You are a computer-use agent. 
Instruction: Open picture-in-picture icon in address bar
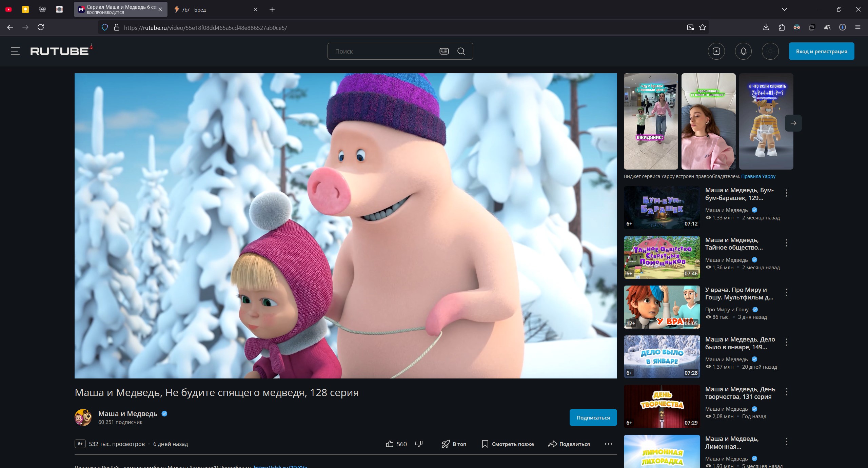[690, 27]
